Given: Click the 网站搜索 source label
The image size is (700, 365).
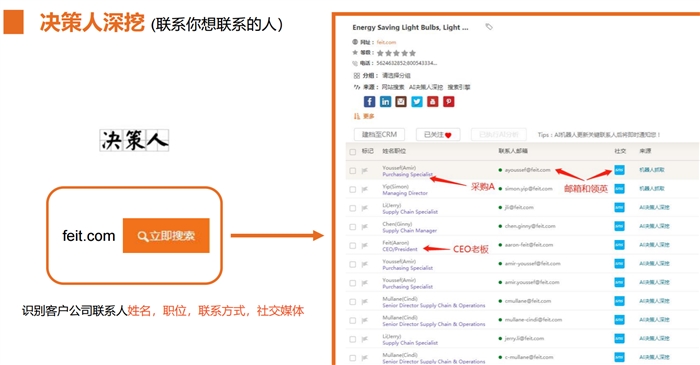Looking at the screenshot, I should pos(393,87).
